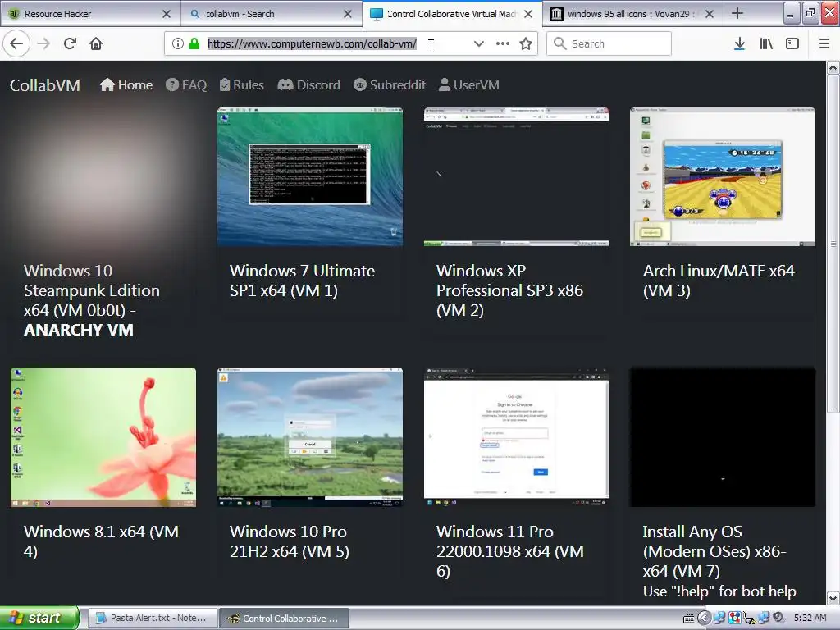This screenshot has width=840, height=630.
Task: Show hidden tray icons arrow
Action: click(704, 619)
